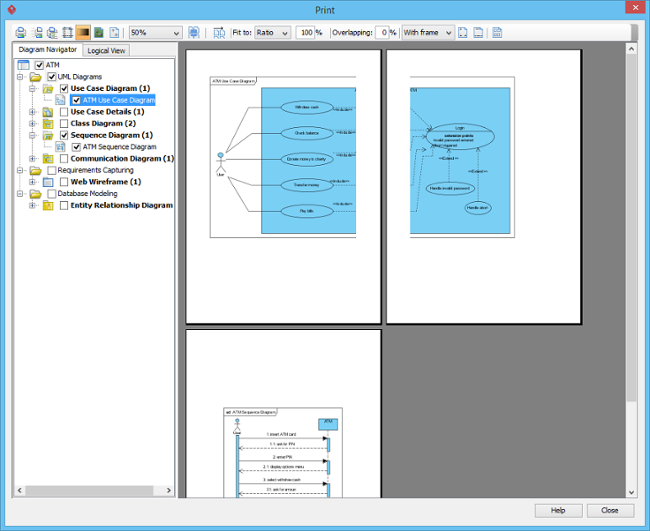The image size is (650, 531).
Task: Click the page bottom-edge icon near With frame
Action: pyautogui.click(x=478, y=32)
